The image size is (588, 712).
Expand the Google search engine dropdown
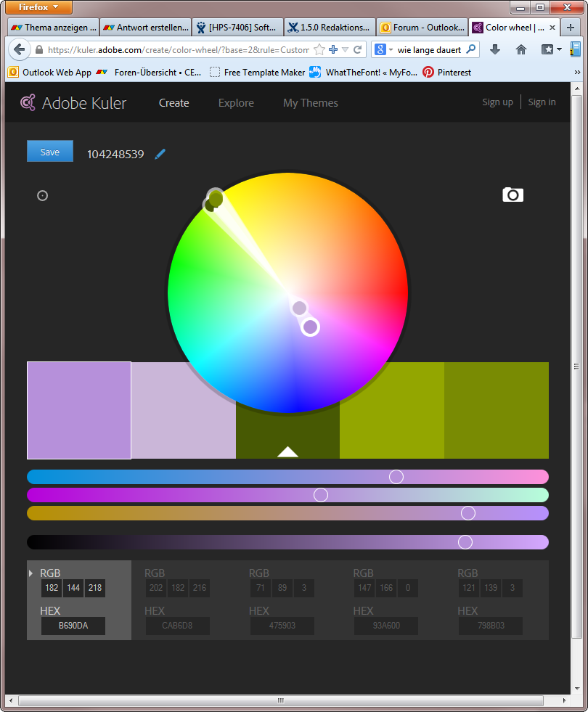click(x=384, y=49)
